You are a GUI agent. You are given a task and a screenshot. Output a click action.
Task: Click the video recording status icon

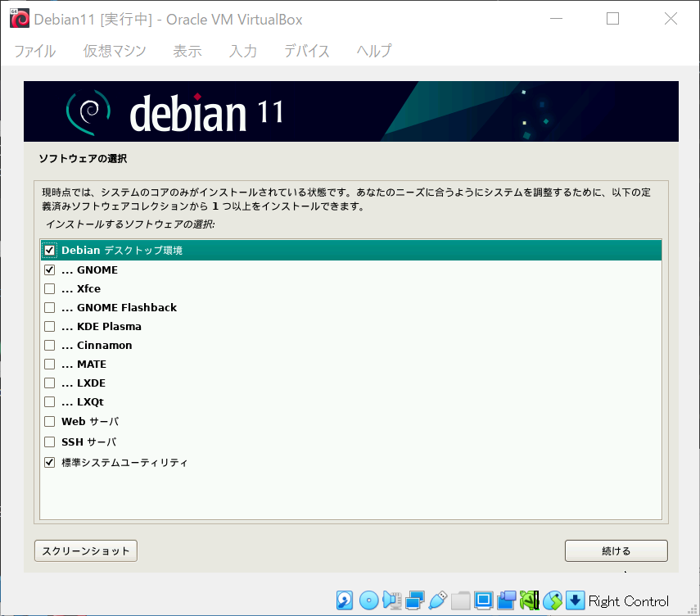click(507, 600)
